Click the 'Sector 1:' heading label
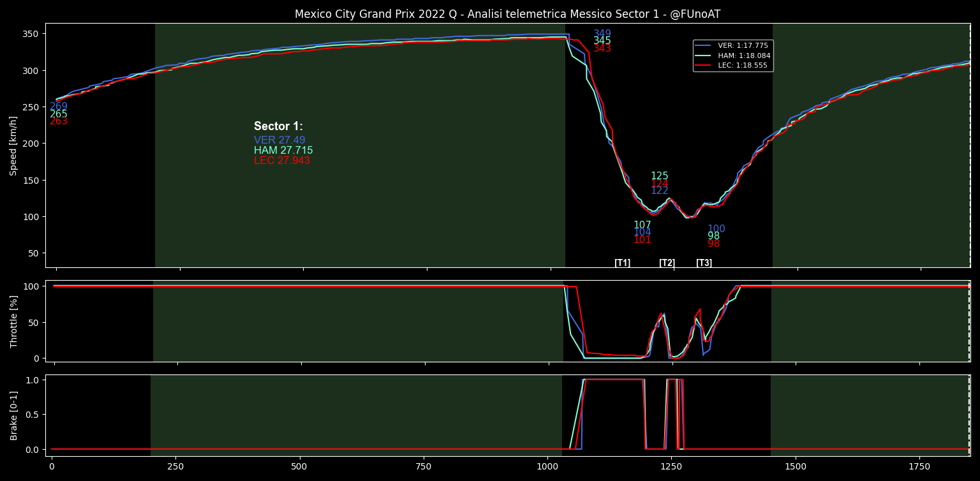This screenshot has height=481, width=980. (x=278, y=126)
